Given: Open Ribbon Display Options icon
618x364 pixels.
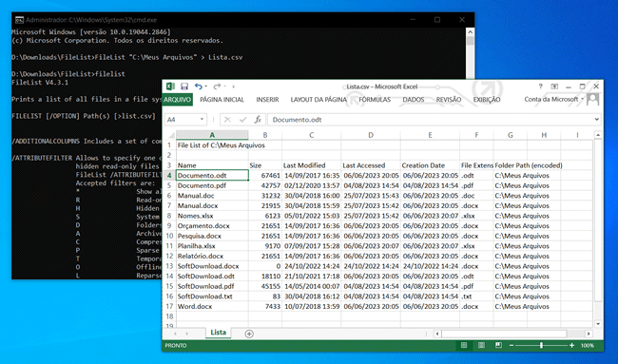Looking at the screenshot, I should click(554, 86).
